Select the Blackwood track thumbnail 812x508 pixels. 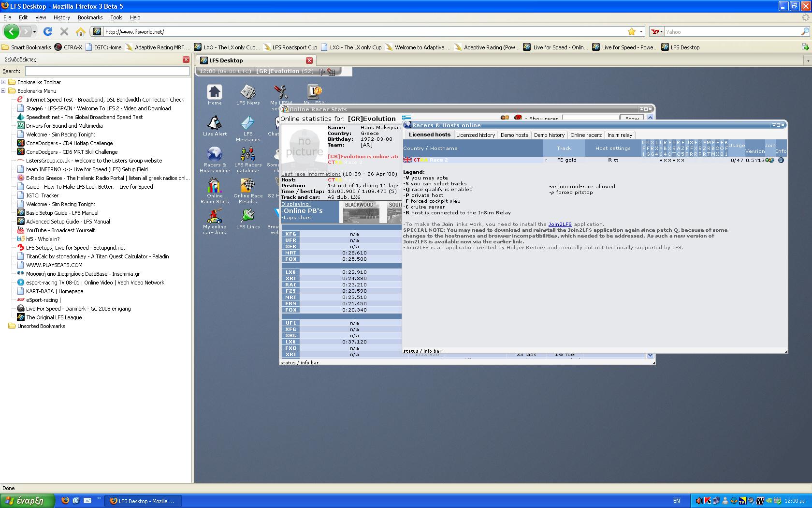[361, 212]
